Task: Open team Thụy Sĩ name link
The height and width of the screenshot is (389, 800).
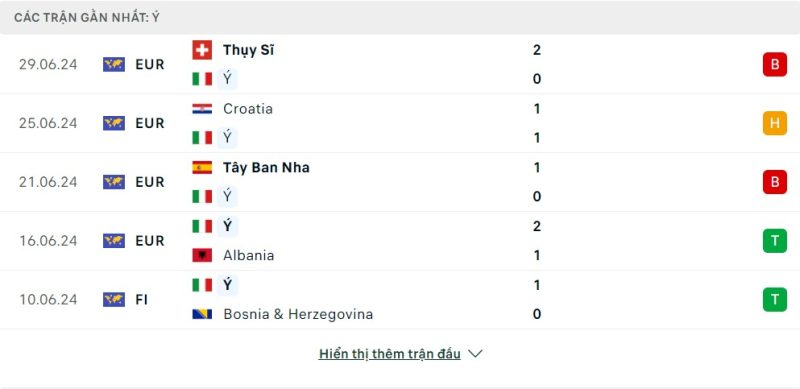Action: (x=248, y=50)
